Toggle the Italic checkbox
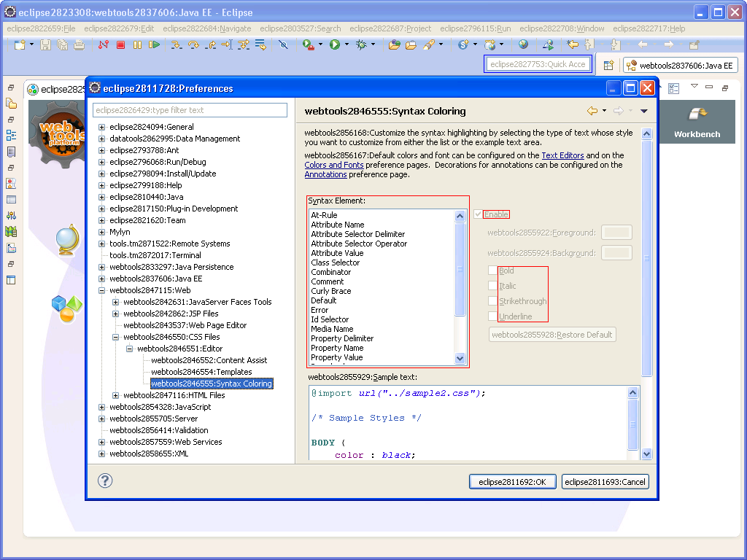The width and height of the screenshot is (747, 560). click(492, 286)
